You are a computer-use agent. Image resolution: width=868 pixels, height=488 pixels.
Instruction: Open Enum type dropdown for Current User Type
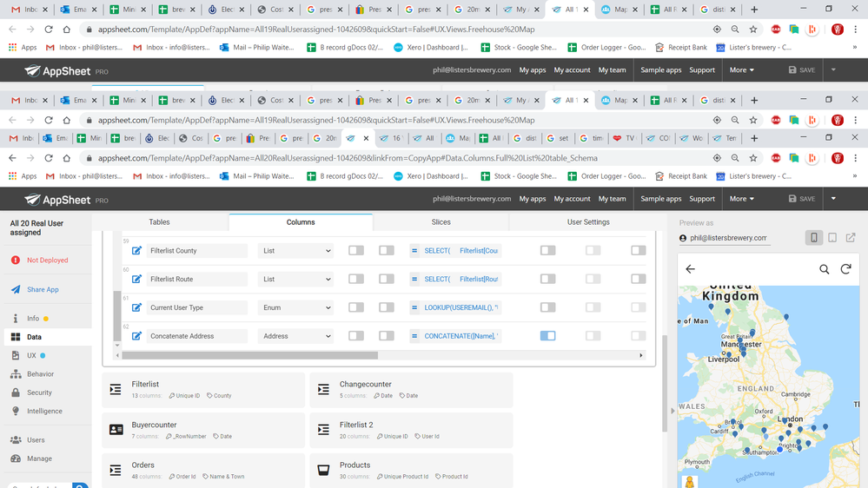tap(295, 307)
